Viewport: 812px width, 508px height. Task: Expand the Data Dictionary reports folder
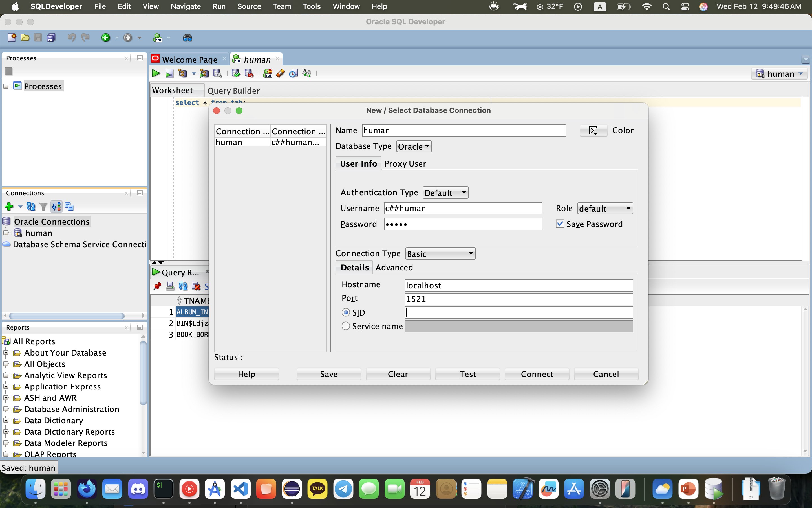pos(6,420)
